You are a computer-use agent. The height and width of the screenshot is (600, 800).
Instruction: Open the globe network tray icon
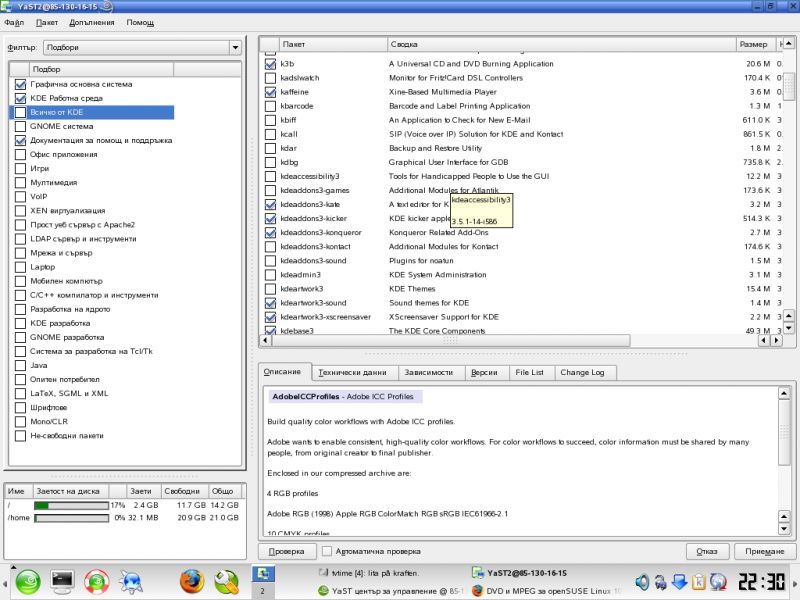click(718, 582)
